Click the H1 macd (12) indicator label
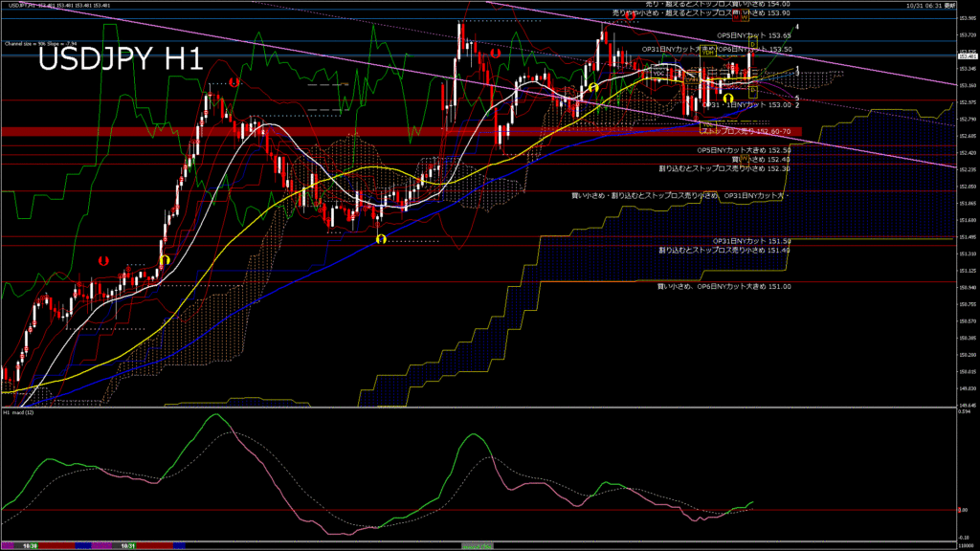This screenshot has width=980, height=551. coord(18,412)
